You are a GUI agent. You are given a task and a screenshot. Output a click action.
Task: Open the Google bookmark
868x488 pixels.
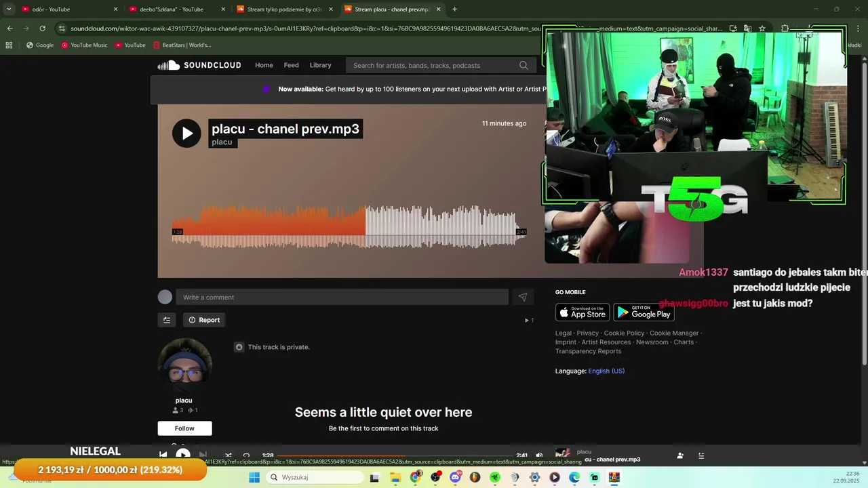pos(40,45)
